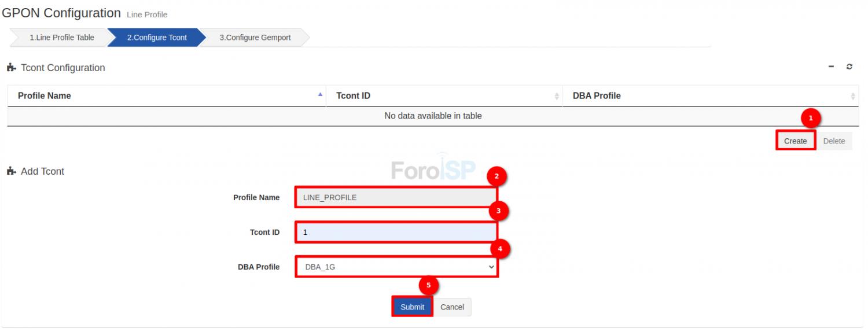The image size is (868, 332).
Task: Submit the Add Tcont form
Action: pyautogui.click(x=412, y=307)
